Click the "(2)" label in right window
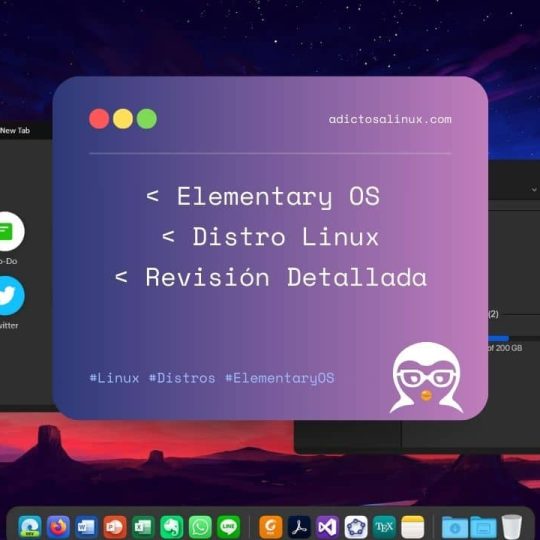The image size is (540, 540). (493, 314)
